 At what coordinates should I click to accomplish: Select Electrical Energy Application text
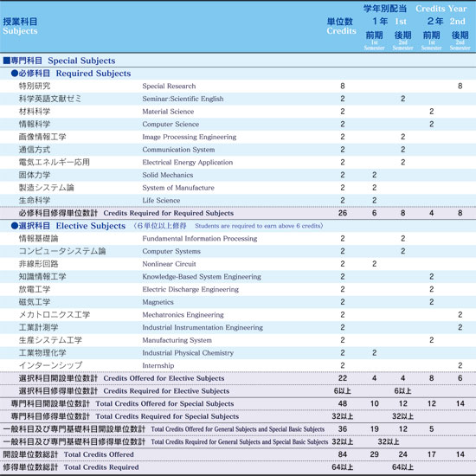187,163
